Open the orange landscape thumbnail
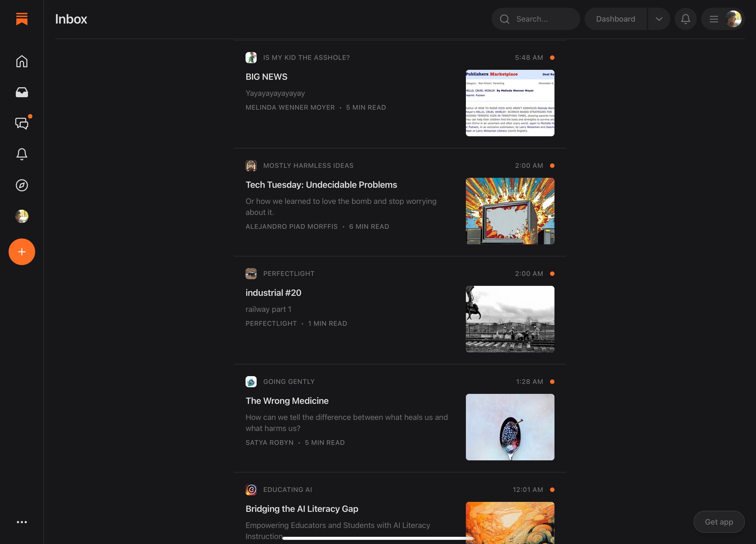The height and width of the screenshot is (544, 756). (510, 523)
